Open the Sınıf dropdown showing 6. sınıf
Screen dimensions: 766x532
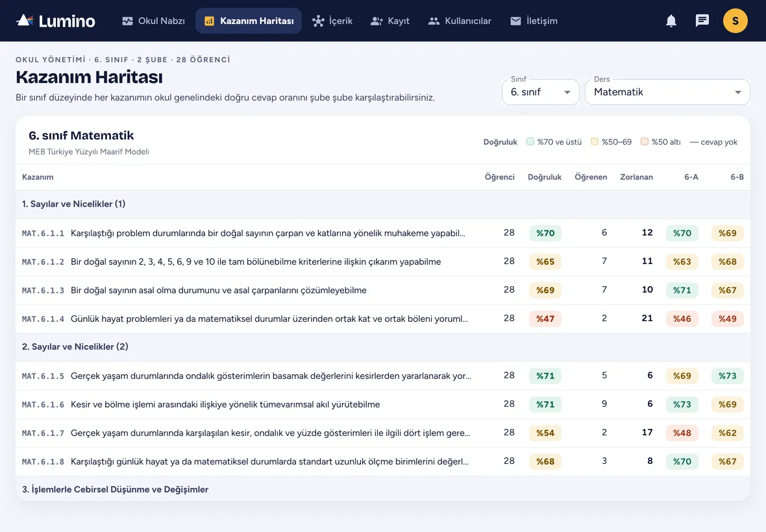coord(540,92)
